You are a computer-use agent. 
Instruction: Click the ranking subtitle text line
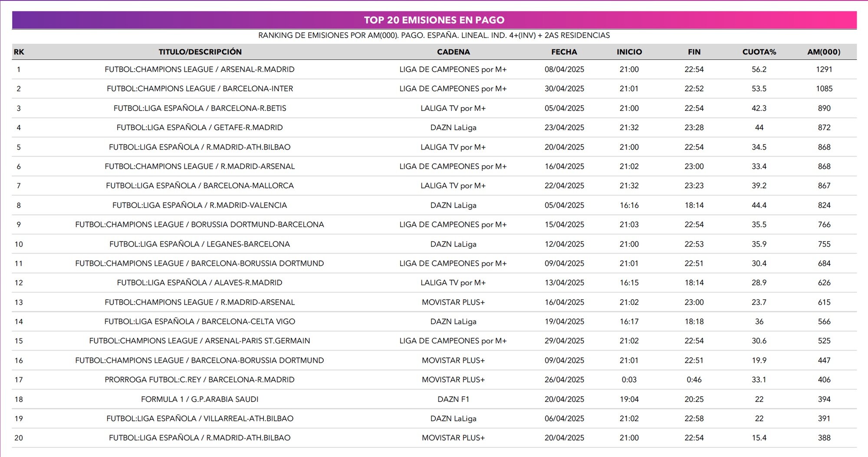434,36
